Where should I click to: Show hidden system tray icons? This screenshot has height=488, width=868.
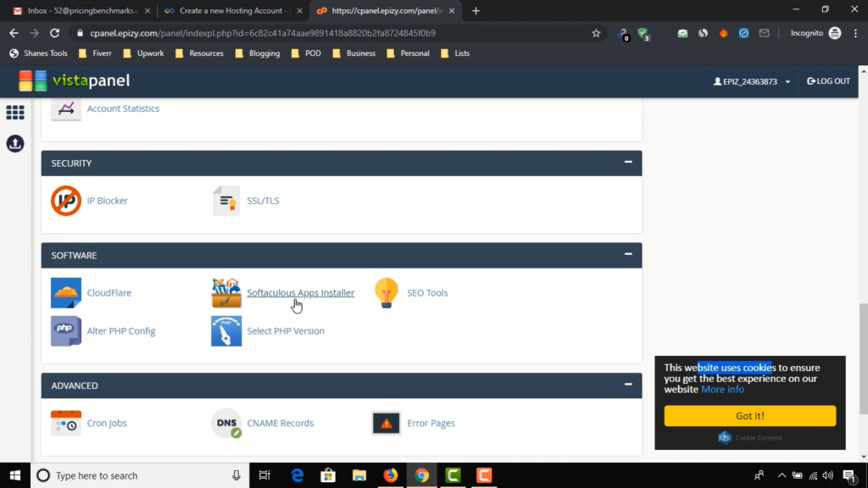coord(782,475)
